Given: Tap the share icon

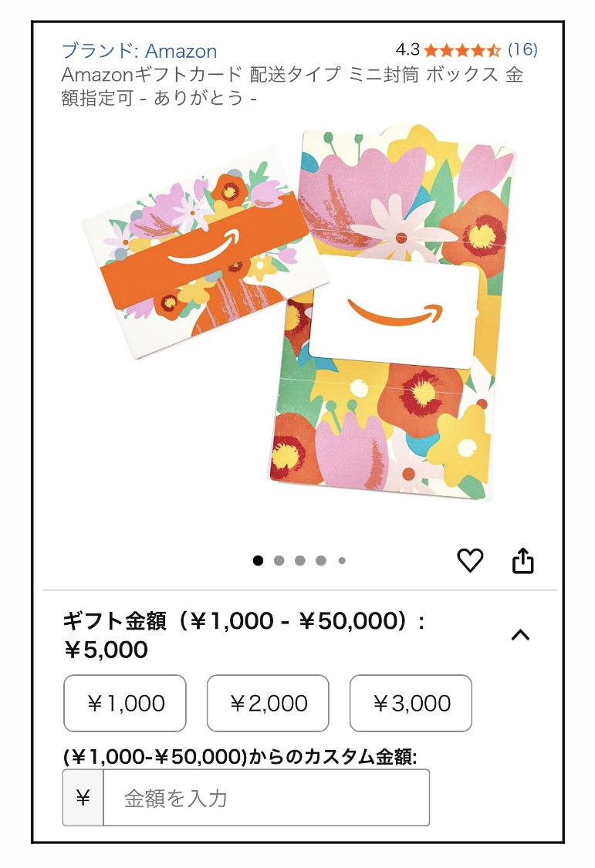Looking at the screenshot, I should click(522, 560).
